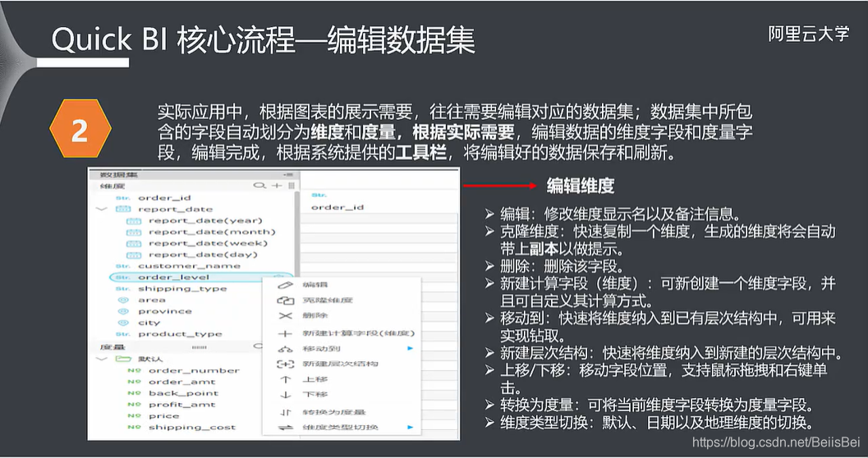Click the down arrow icon for 下移
The width and height of the screenshot is (868, 458).
coord(285,395)
